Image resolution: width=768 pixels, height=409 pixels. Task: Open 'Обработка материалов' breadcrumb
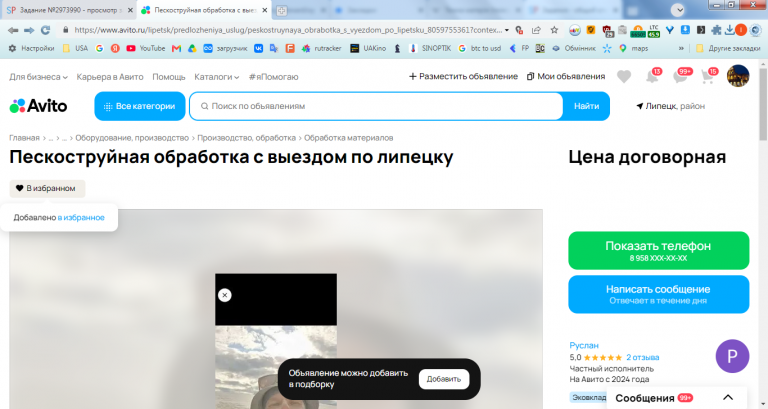tap(349, 138)
